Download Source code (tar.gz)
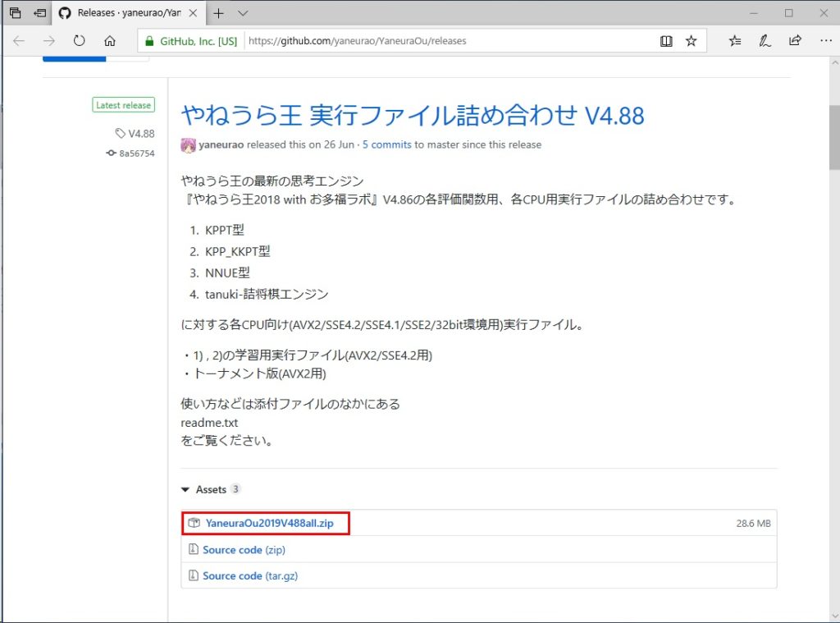The image size is (840, 623). (x=250, y=576)
